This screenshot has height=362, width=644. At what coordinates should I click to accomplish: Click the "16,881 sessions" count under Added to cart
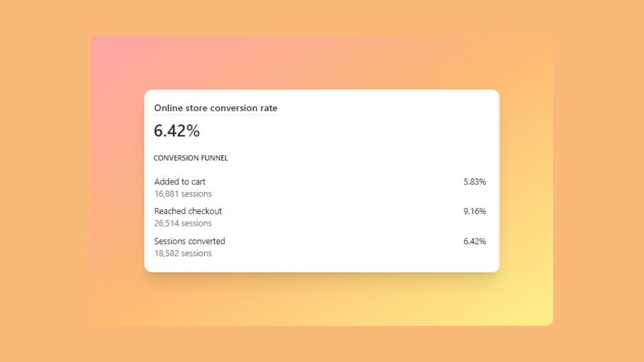[x=182, y=194]
